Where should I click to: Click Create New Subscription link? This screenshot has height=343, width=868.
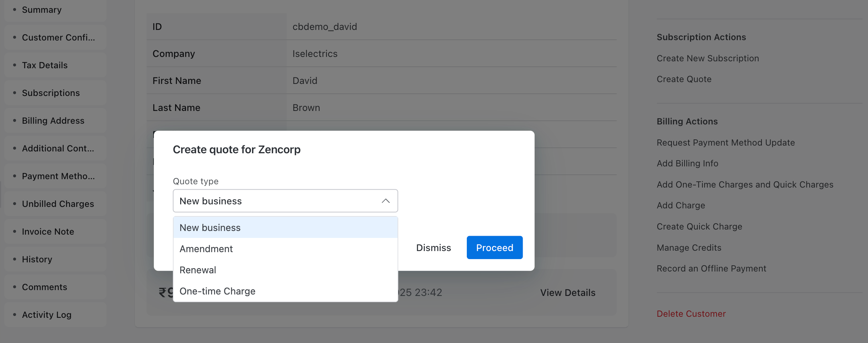click(708, 58)
